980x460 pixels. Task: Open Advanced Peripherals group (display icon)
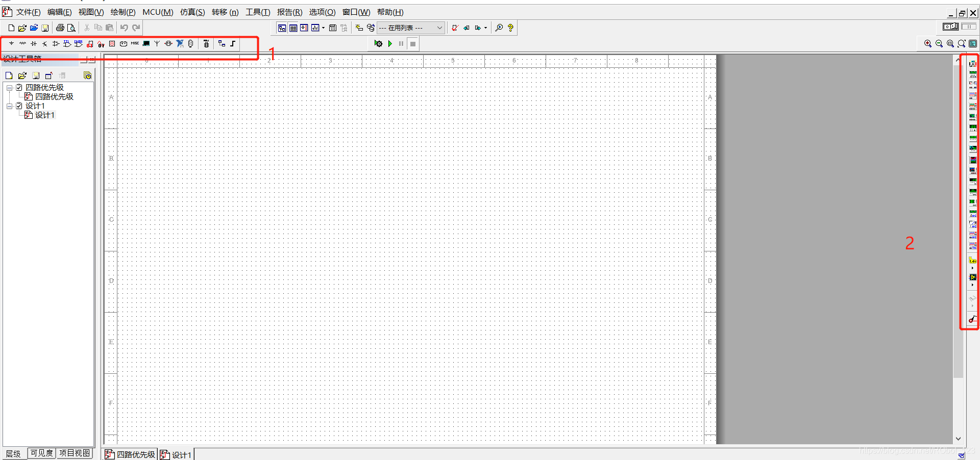(146, 44)
